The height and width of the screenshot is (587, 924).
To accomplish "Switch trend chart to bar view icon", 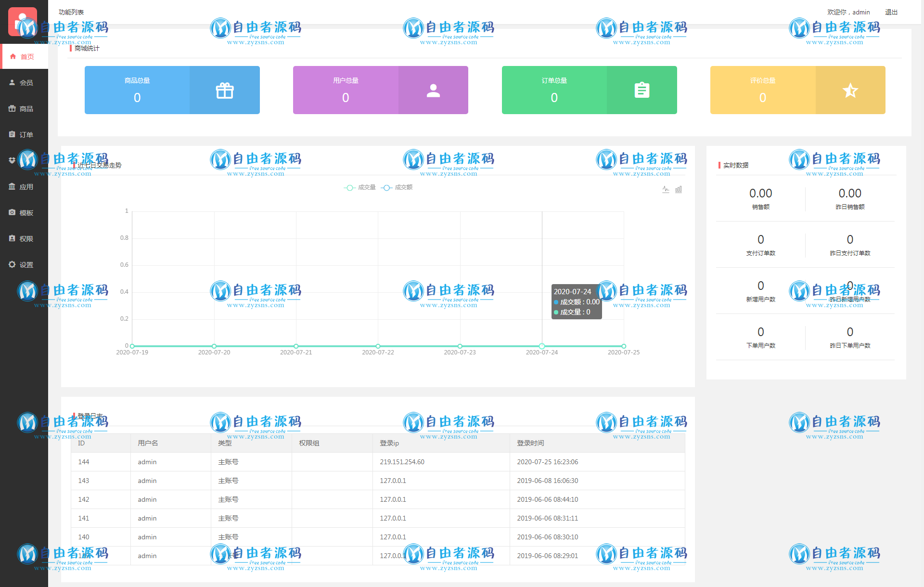I will click(x=679, y=189).
